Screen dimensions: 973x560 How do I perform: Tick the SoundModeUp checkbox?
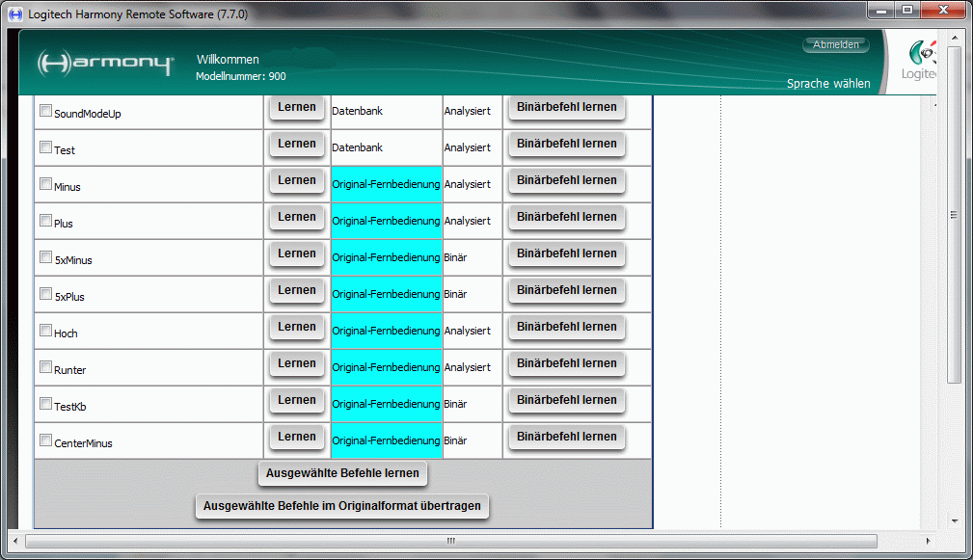[45, 111]
